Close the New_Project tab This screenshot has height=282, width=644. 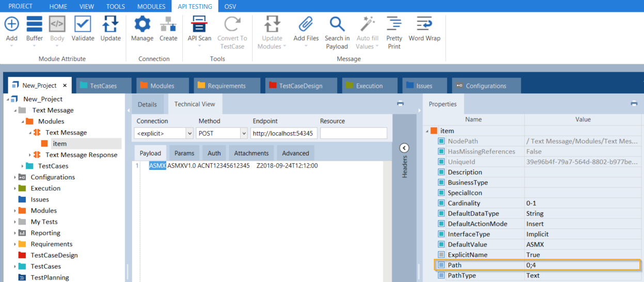65,86
